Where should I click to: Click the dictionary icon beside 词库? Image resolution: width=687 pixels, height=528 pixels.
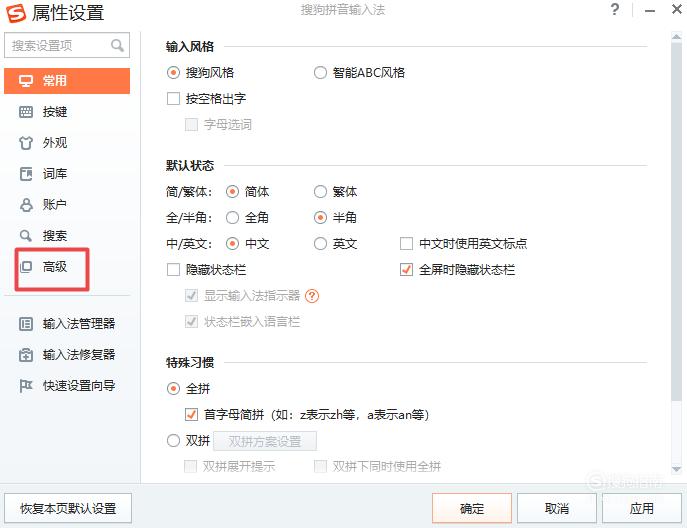tap(26, 174)
